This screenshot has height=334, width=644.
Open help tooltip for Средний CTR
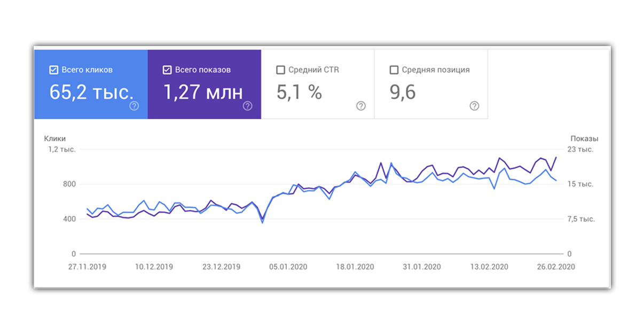(x=361, y=106)
